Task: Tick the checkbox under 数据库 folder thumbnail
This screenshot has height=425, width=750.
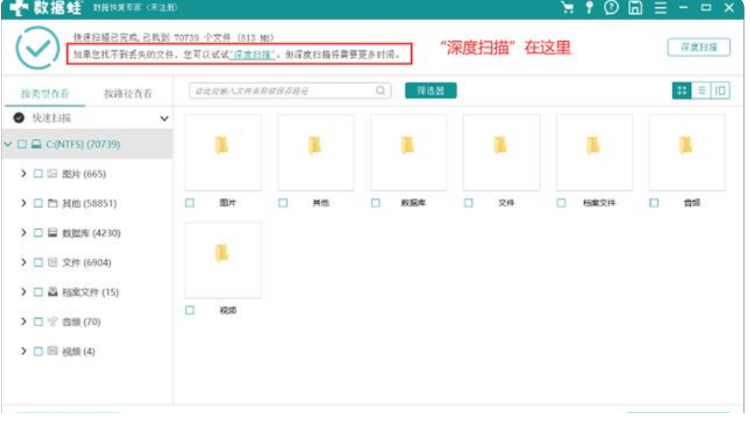Action: pos(376,203)
